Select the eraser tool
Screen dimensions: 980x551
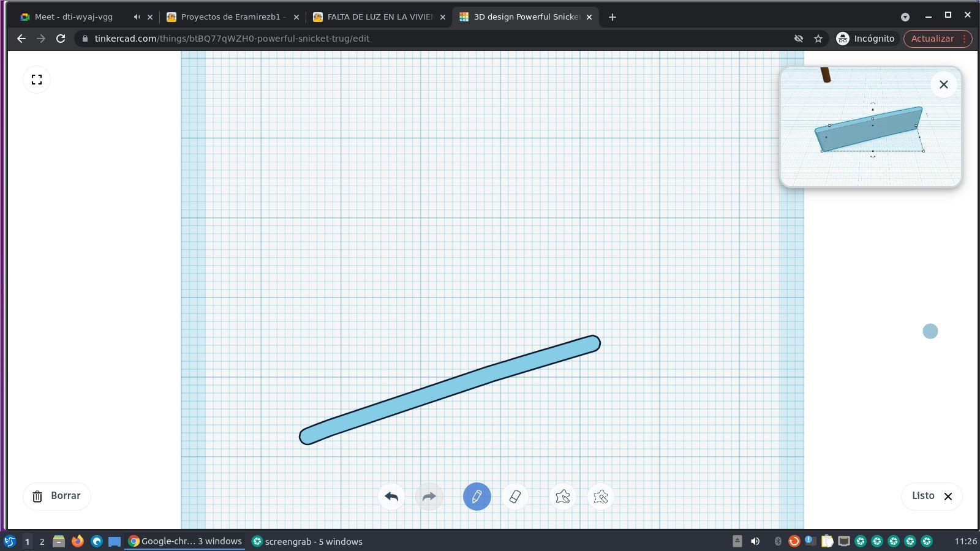click(515, 497)
